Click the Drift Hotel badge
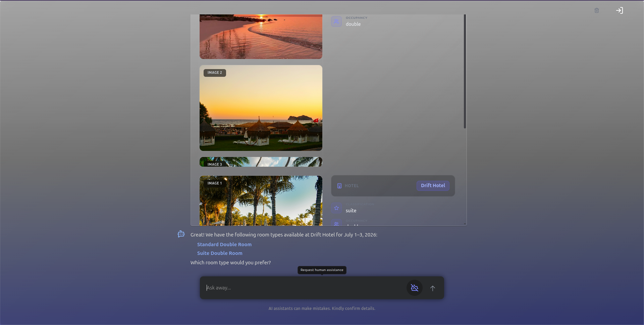 pos(433,185)
